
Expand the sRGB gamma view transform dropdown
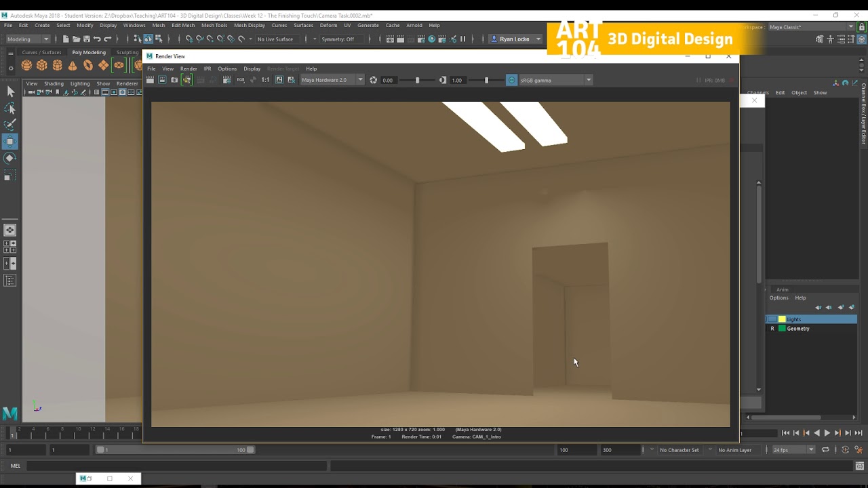coord(555,80)
